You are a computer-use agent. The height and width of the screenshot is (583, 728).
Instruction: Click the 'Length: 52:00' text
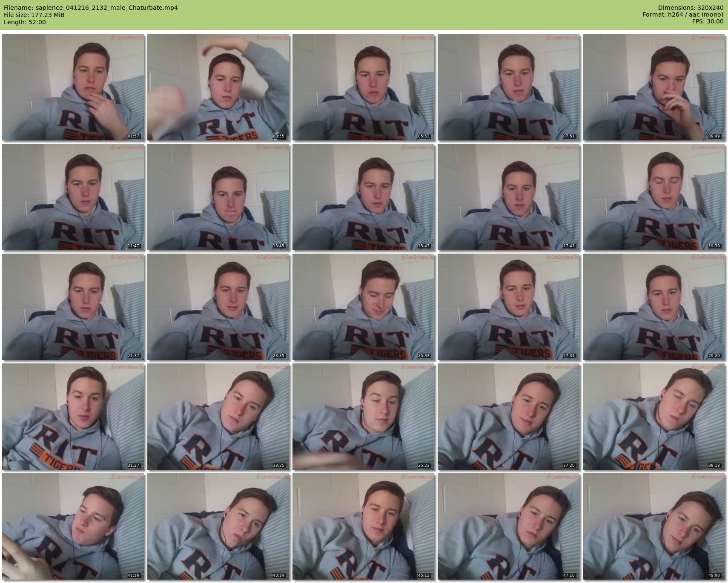click(x=25, y=22)
